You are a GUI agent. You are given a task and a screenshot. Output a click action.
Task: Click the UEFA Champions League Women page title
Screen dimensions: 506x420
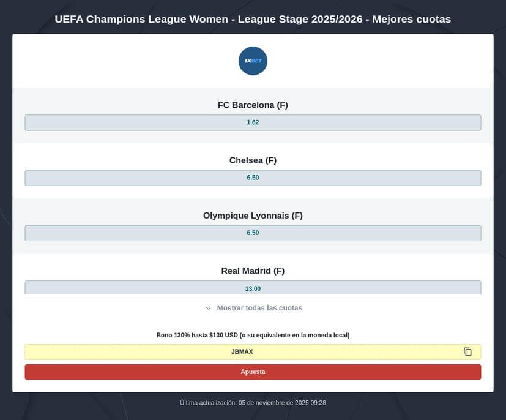click(253, 19)
